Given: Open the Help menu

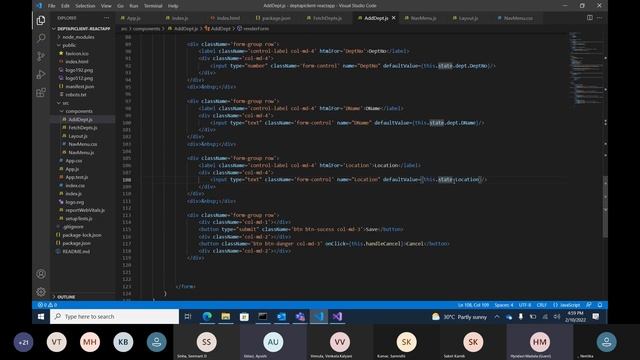Looking at the screenshot, I should pyautogui.click(x=173, y=6).
